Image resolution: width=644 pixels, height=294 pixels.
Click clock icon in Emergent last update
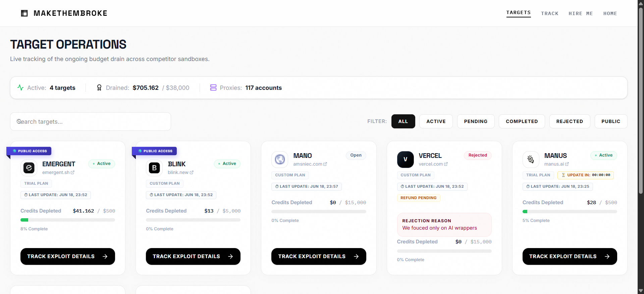pos(26,195)
